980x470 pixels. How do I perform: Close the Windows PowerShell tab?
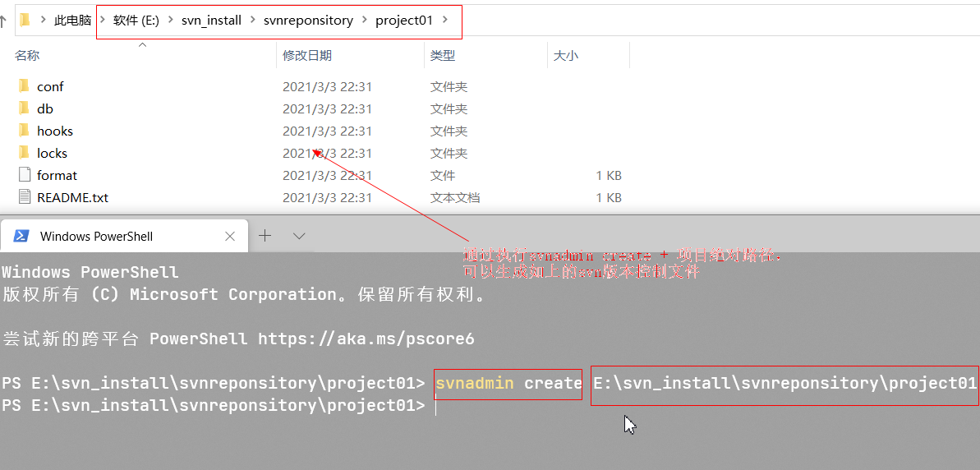click(x=230, y=237)
